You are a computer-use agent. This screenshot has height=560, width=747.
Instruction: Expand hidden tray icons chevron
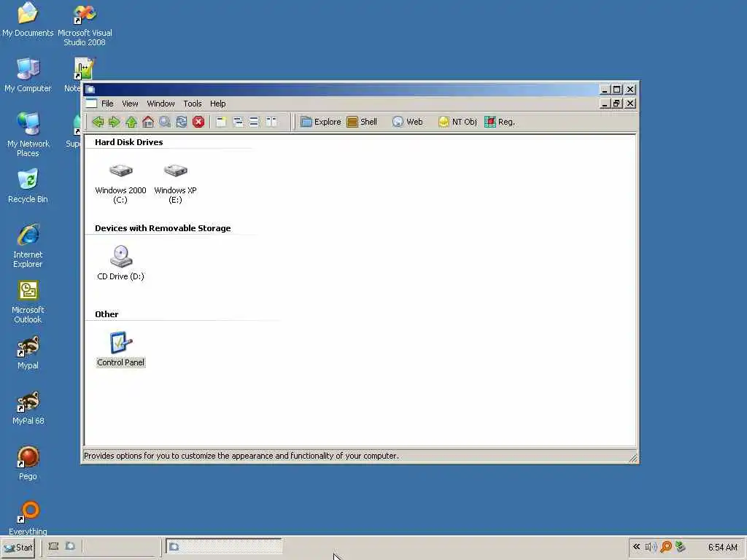point(636,547)
